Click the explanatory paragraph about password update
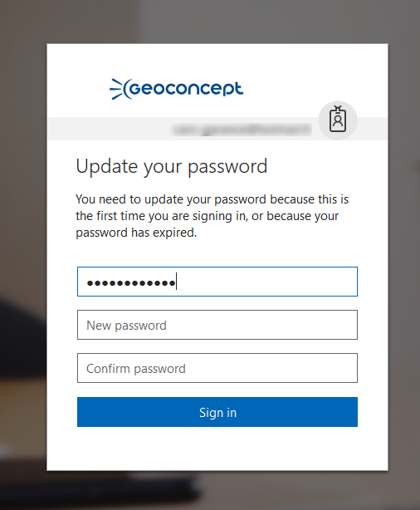This screenshot has width=420, height=510. click(x=212, y=216)
